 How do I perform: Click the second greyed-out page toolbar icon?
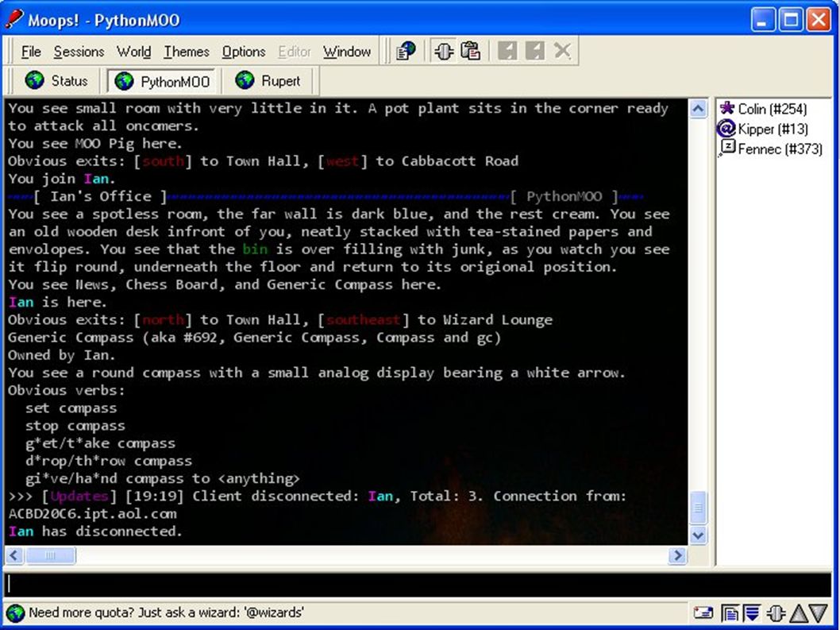click(x=534, y=52)
